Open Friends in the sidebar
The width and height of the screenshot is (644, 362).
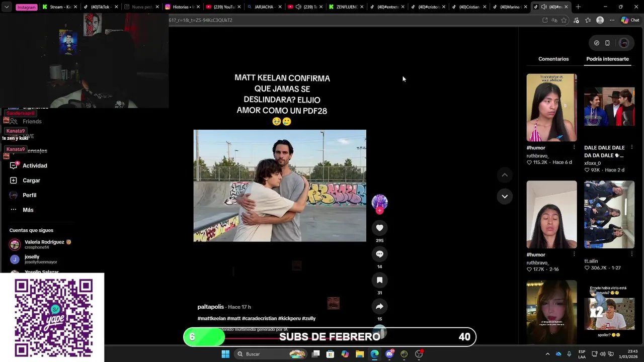pyautogui.click(x=32, y=121)
